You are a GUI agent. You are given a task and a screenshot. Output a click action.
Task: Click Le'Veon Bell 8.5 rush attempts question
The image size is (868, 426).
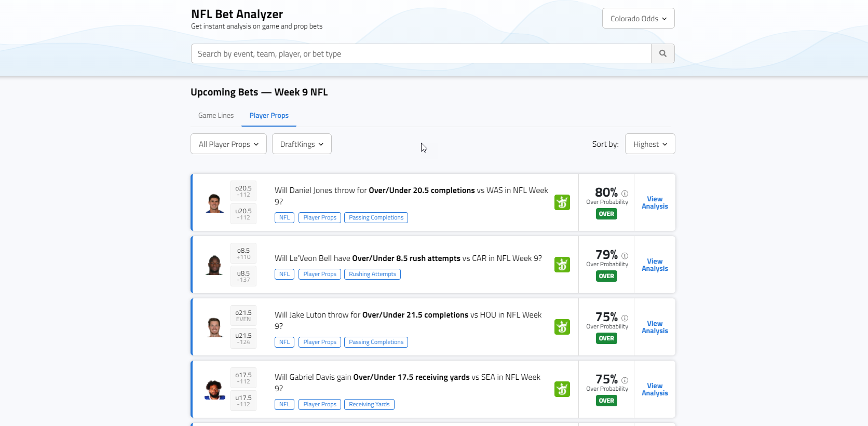click(408, 258)
